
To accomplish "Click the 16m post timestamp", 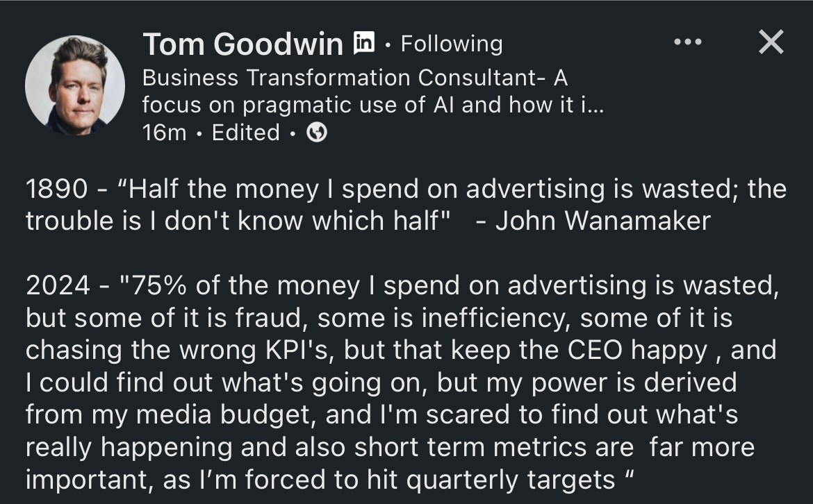I will pyautogui.click(x=164, y=133).
